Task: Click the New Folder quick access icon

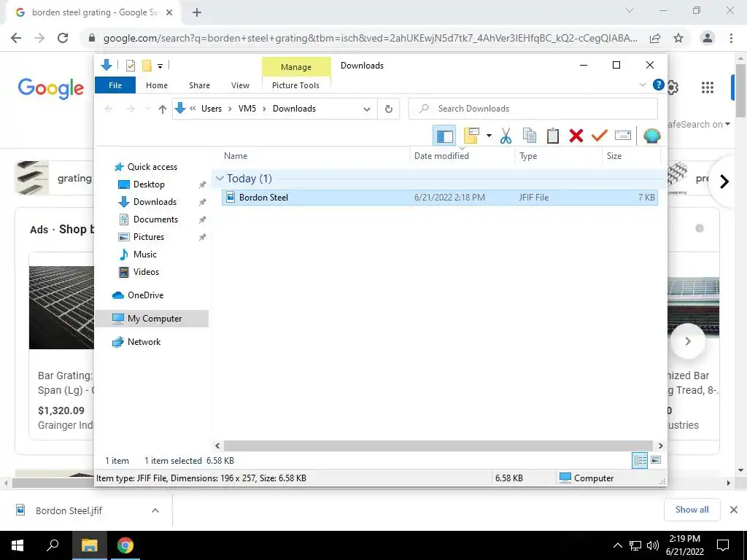Action: pos(147,65)
